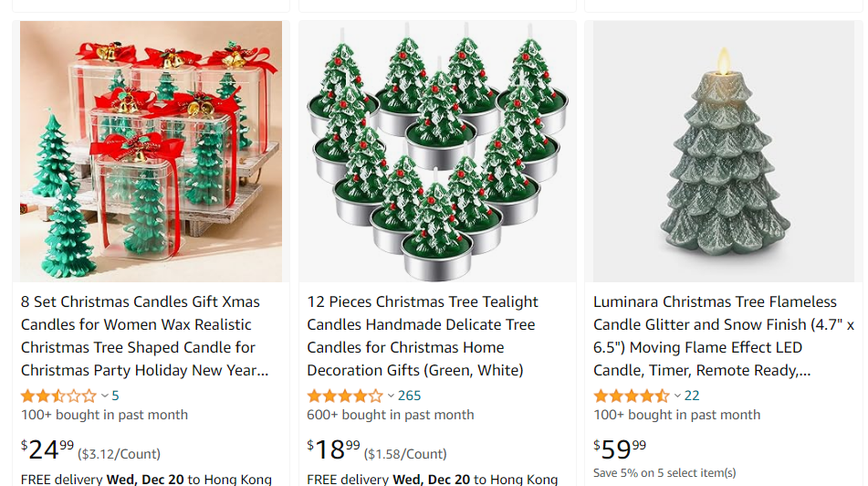Expand rating popover arrow next to 265 reviews
The width and height of the screenshot is (868, 486).
click(x=391, y=396)
